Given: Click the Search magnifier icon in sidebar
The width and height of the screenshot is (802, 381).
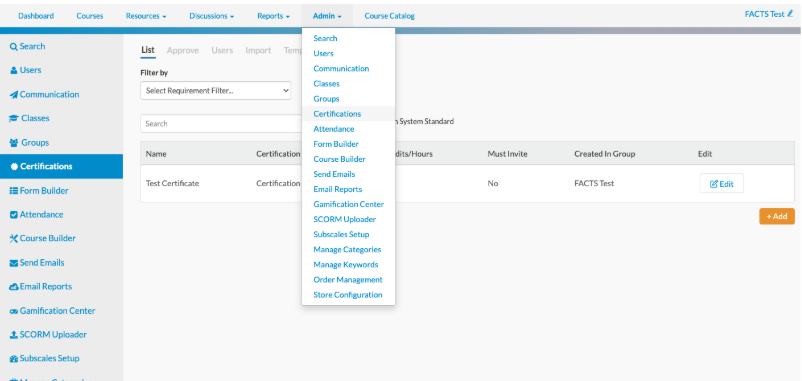Looking at the screenshot, I should [14, 47].
